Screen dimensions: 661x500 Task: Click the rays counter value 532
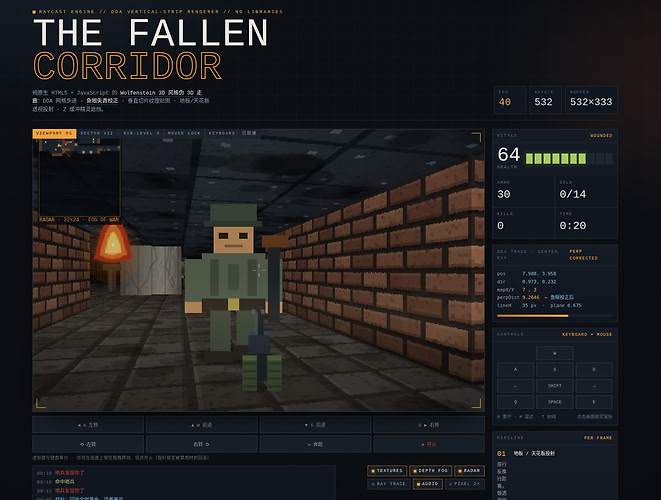[x=543, y=102]
